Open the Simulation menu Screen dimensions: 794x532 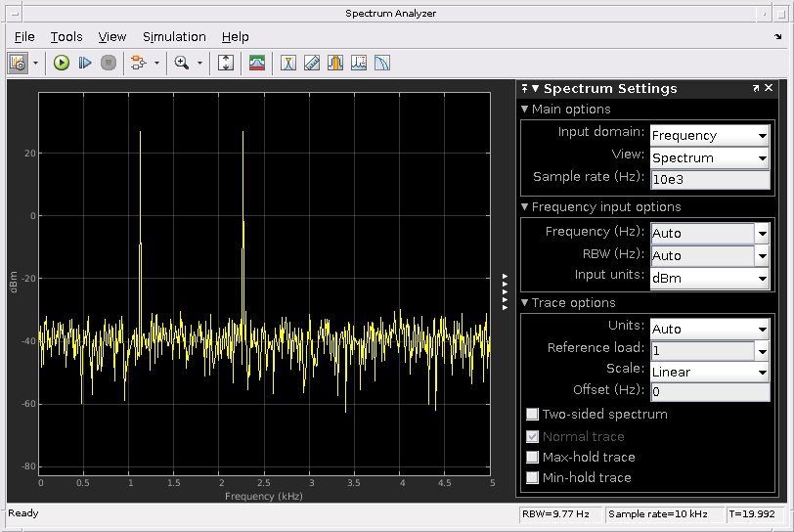coord(174,37)
